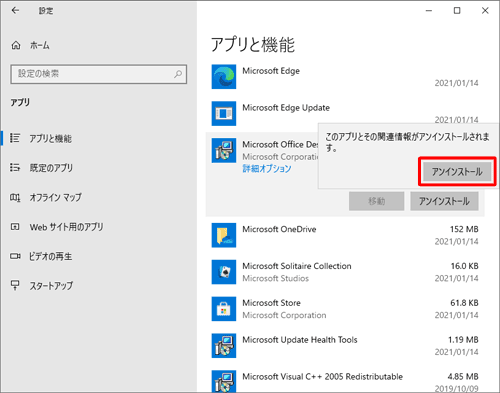Image resolution: width=500 pixels, height=393 pixels.
Task: Open オフライン マップ settings page
Action: [x=55, y=197]
